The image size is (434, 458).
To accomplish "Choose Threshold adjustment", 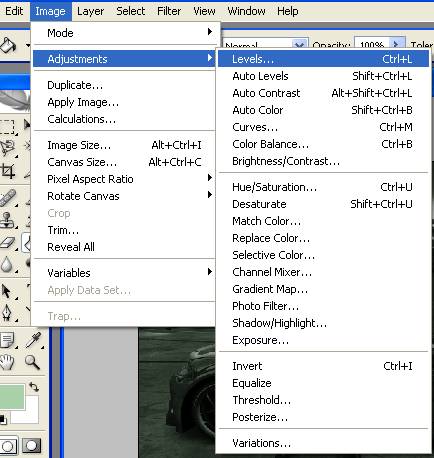I will [x=323, y=400].
